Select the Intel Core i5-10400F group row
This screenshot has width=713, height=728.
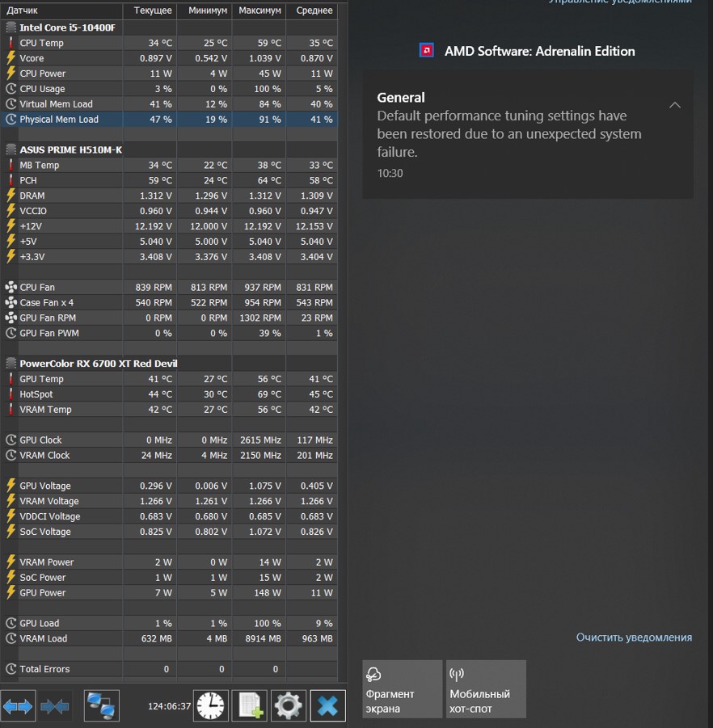coord(169,27)
